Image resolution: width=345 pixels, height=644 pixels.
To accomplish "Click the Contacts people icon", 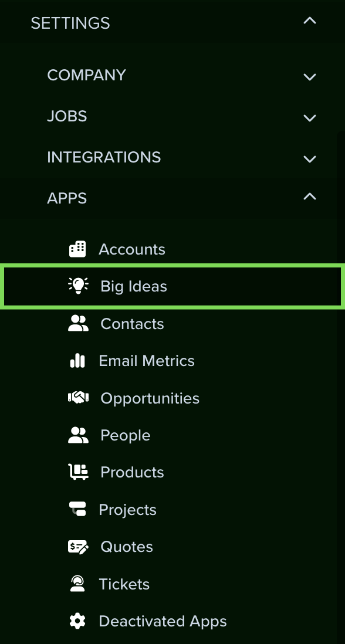I will (x=78, y=323).
